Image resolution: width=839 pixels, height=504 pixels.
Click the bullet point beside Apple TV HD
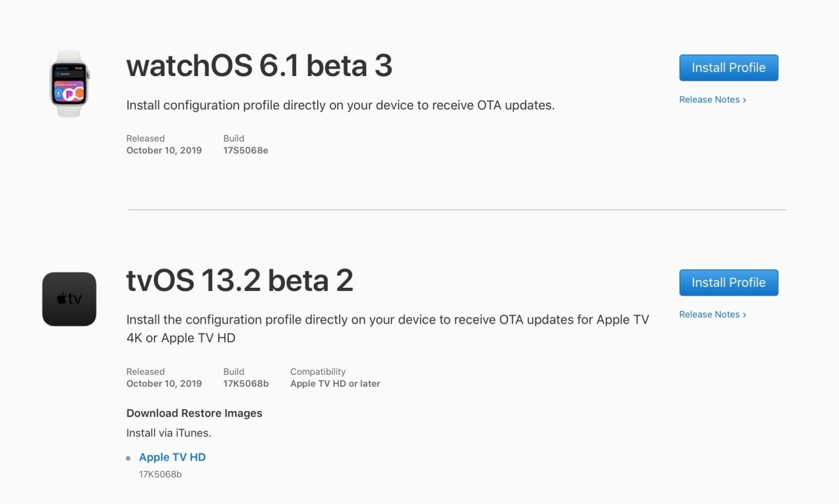pyautogui.click(x=128, y=458)
